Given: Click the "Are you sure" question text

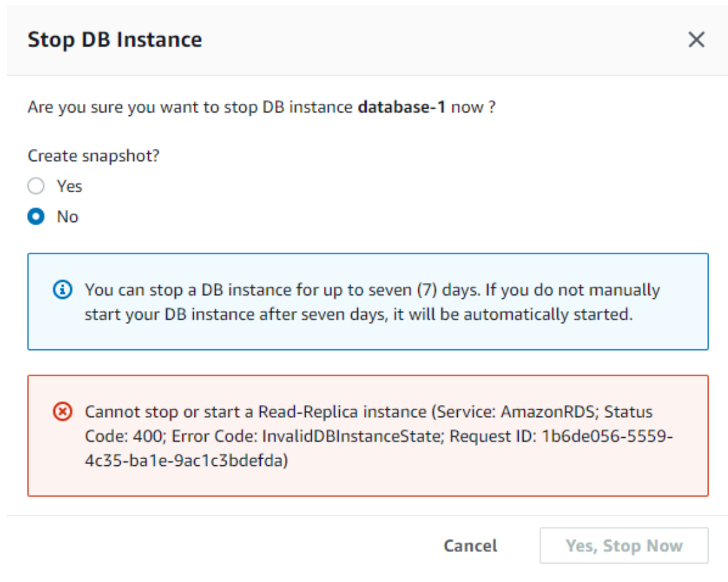Looking at the screenshot, I should (261, 107).
